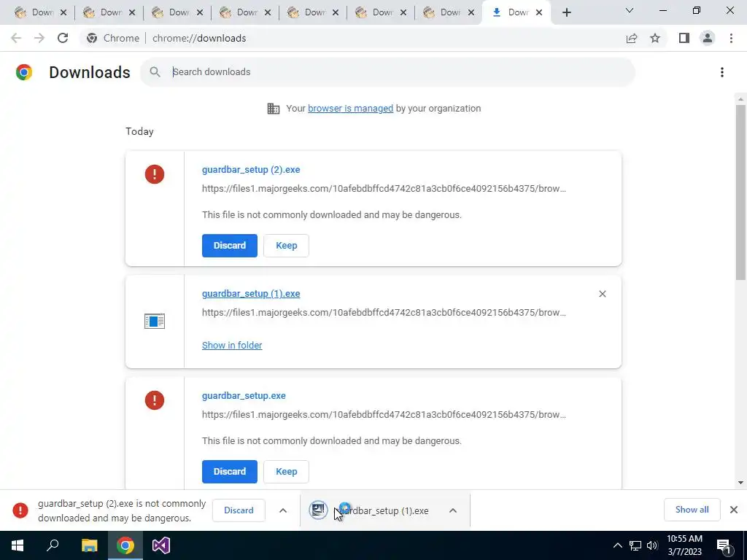Discard guardbar_setup.exe in the list
The height and width of the screenshot is (560, 747).
click(230, 472)
